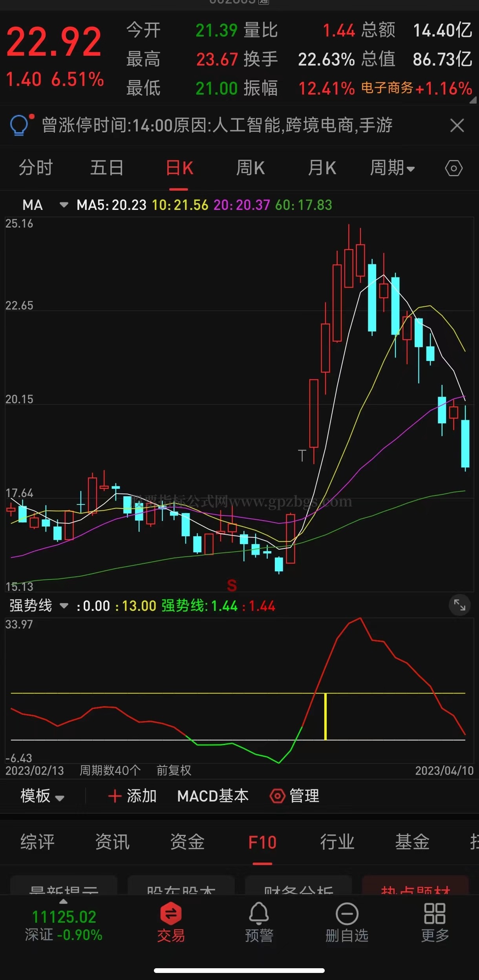479x980 pixels.
Task: Open the 综评 tab
Action: pos(37,842)
